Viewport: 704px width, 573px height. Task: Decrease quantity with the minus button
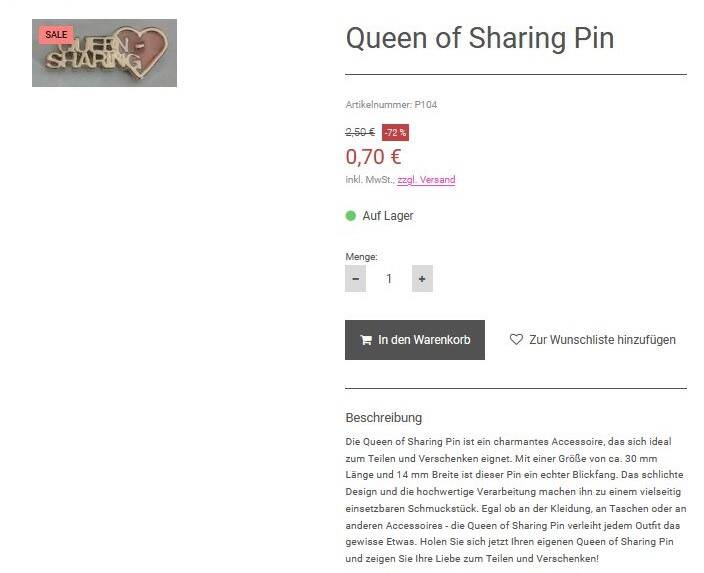355,279
